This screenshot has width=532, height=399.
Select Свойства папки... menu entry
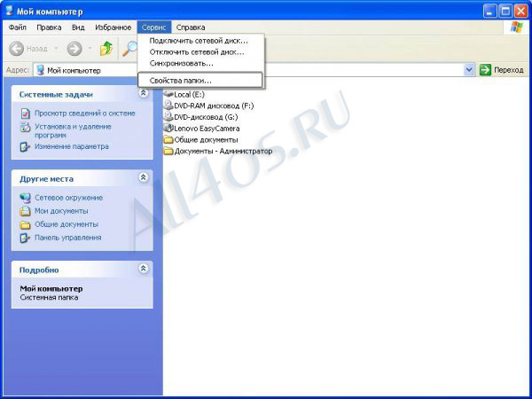point(200,81)
